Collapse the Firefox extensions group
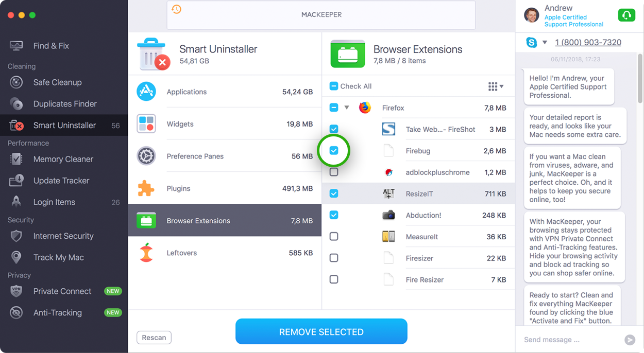The width and height of the screenshot is (644, 353). pos(347,108)
